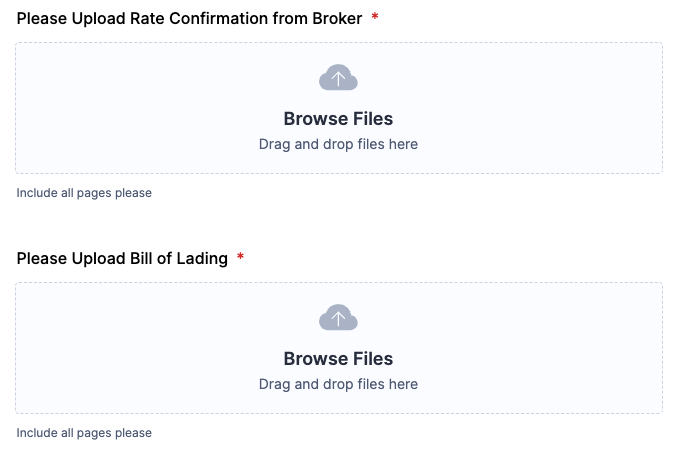The width and height of the screenshot is (691, 454).
Task: Select the upward arrow inside Bill of Lading cloud
Action: [338, 319]
